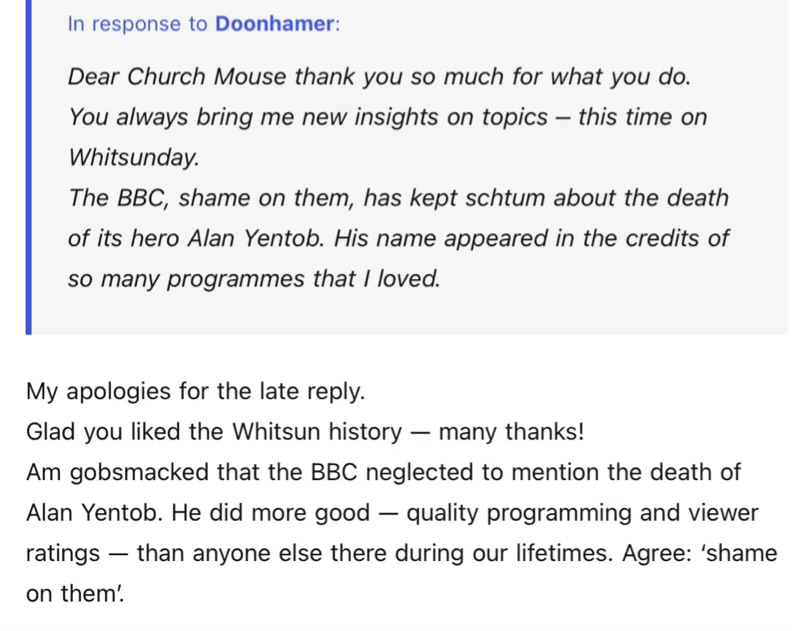Click 'quality programming and viewer' phrase
Image resolution: width=792 pixels, height=631 pixels.
click(582, 514)
